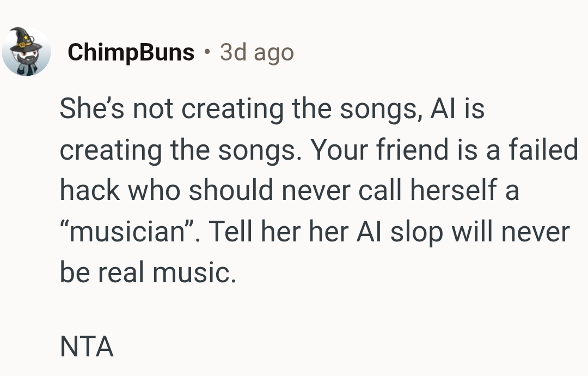588x376 pixels.
Task: Click the "NTA" verdict text
Action: tap(87, 346)
